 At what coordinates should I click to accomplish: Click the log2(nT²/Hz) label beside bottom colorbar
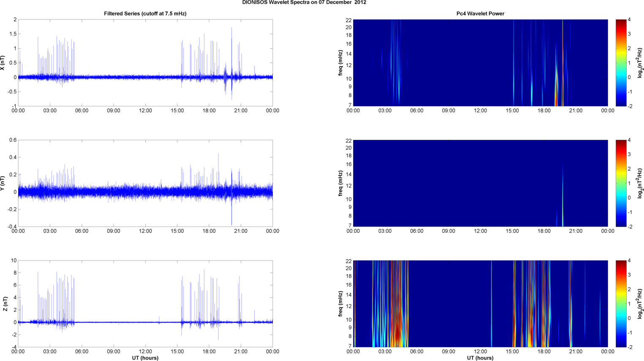click(640, 304)
